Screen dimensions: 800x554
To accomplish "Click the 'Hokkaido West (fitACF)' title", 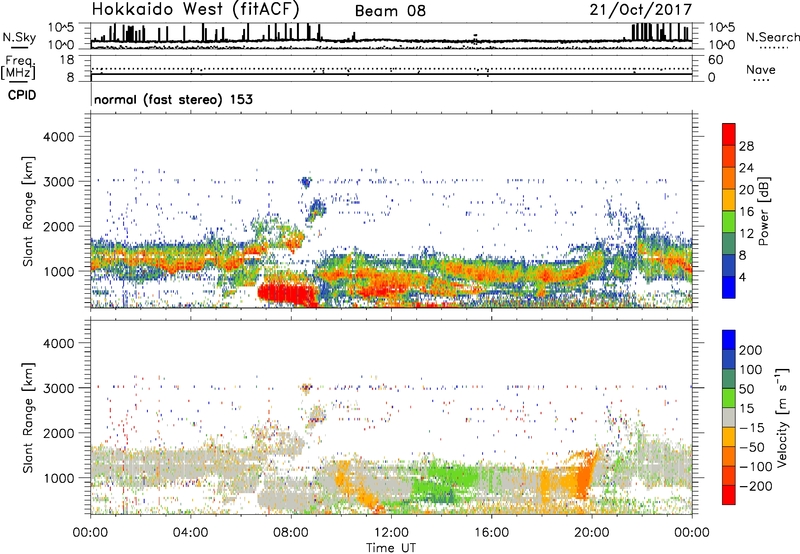I will coord(195,9).
